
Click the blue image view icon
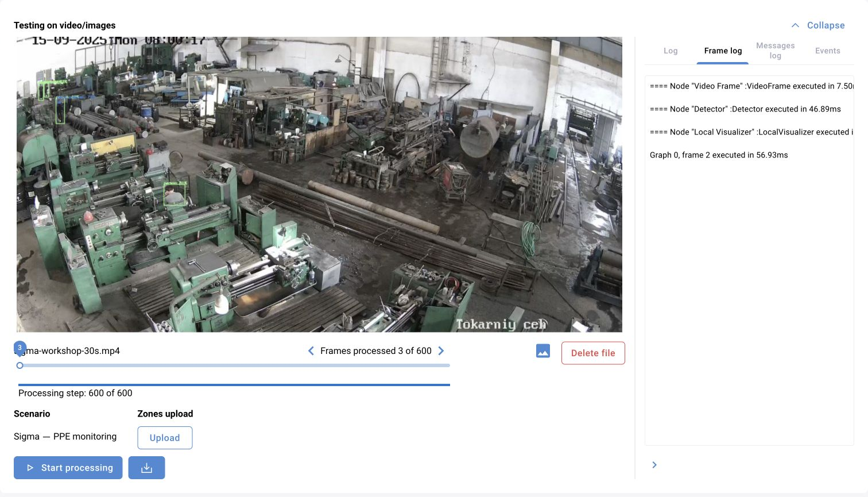(x=542, y=351)
